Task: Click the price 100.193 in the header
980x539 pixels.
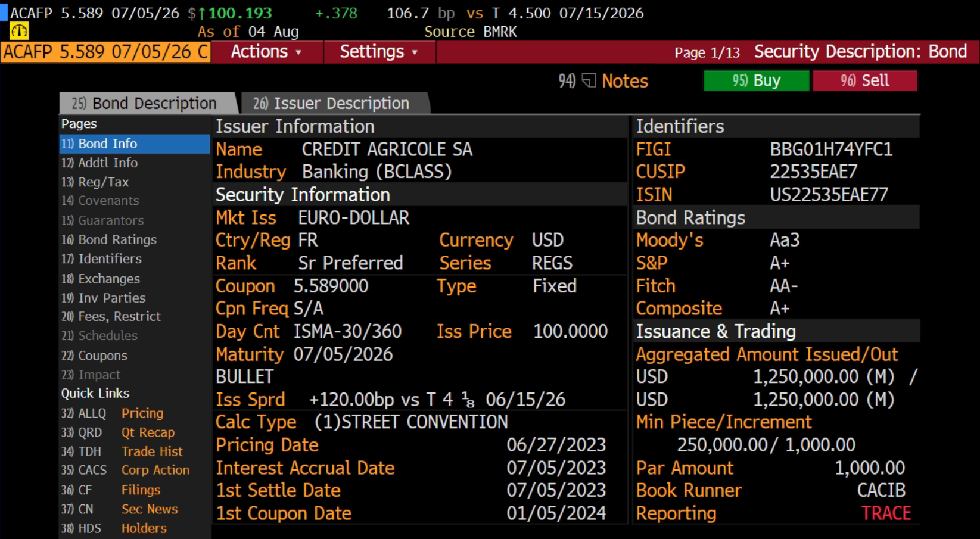Action: (240, 13)
